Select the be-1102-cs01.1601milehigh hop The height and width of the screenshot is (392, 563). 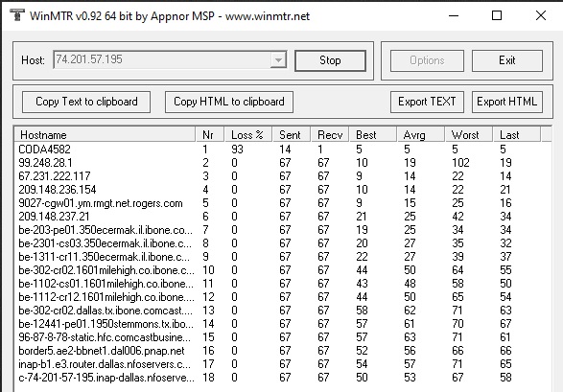coord(283,284)
